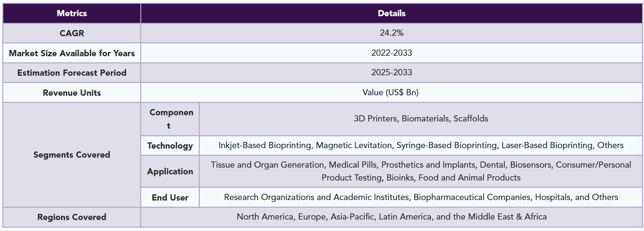This screenshot has width=644, height=231.
Task: Select the End User sub-row label
Action: pyautogui.click(x=170, y=197)
